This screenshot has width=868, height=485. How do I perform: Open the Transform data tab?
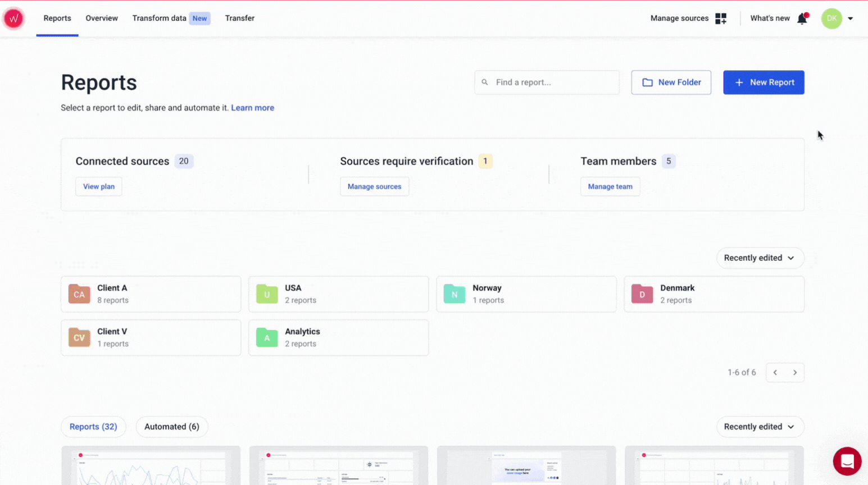click(x=159, y=18)
